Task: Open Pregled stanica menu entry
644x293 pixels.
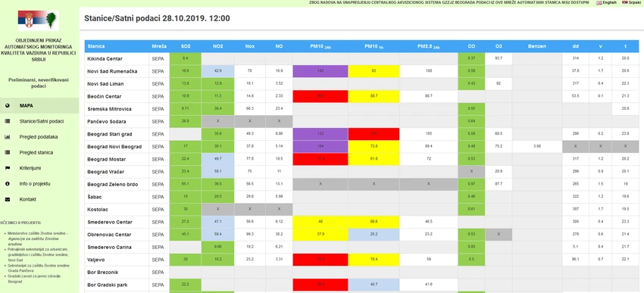Action: (x=36, y=152)
